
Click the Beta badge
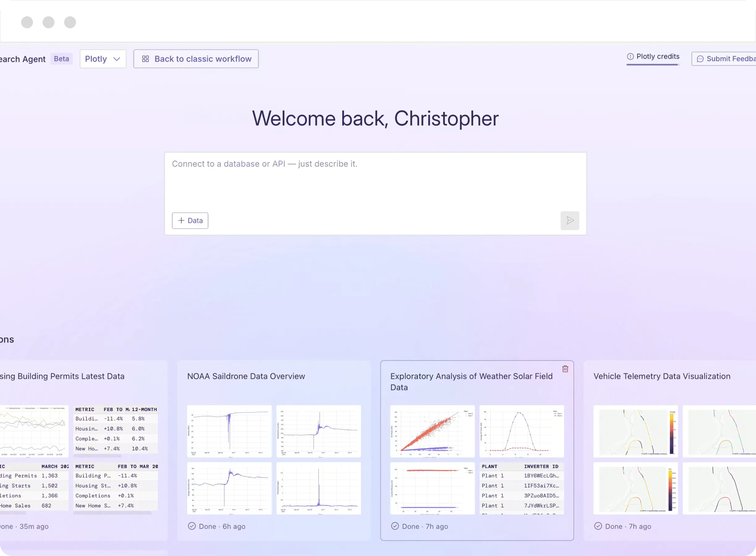[x=61, y=58]
